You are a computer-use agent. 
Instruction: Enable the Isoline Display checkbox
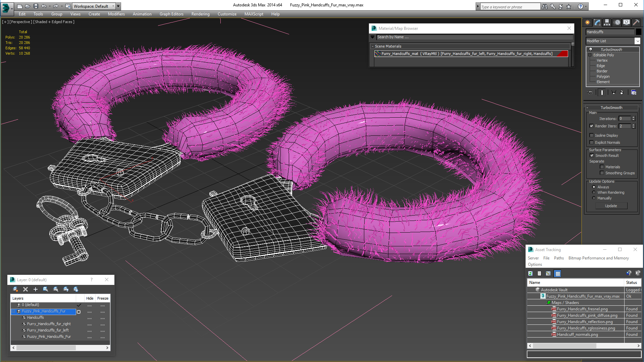(591, 135)
